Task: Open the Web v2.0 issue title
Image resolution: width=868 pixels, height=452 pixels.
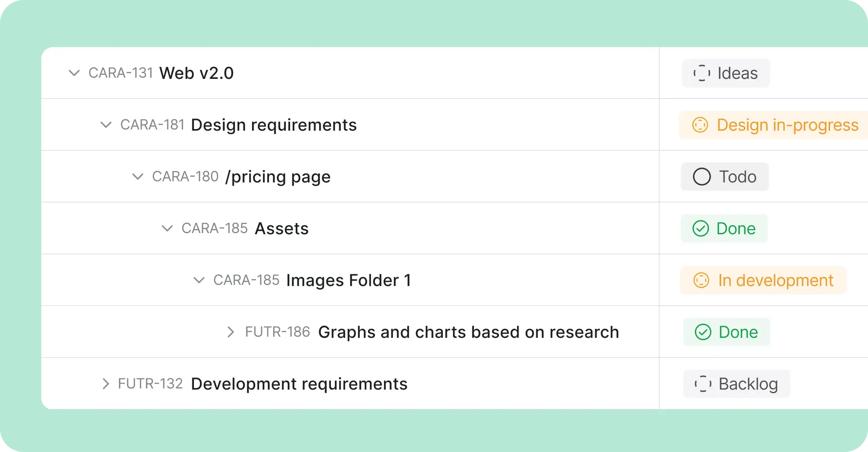Action: 196,73
